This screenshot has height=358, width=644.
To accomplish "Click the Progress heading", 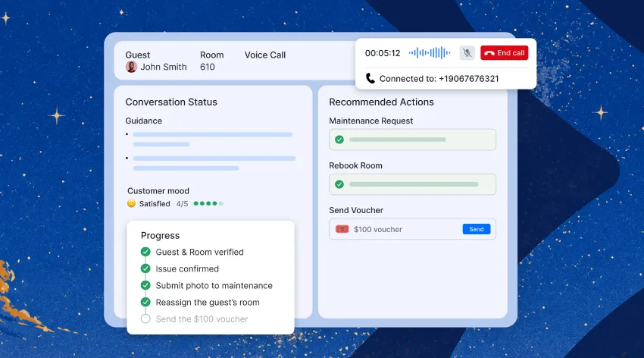I will pos(160,236).
